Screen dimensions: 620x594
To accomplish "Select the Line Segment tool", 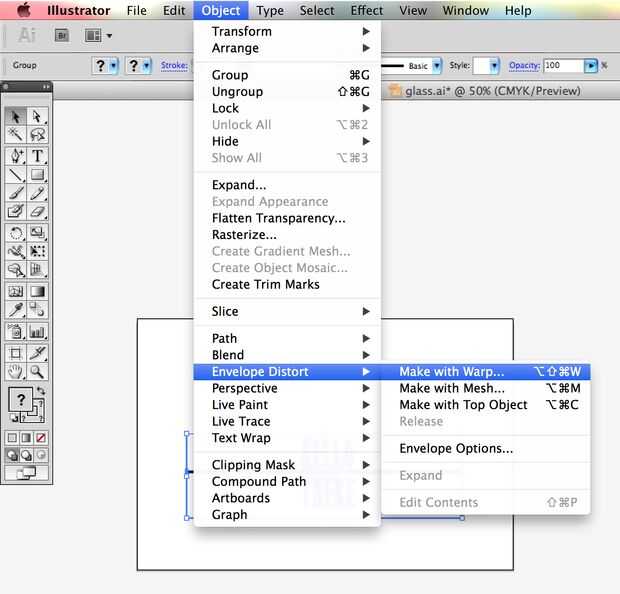I will tap(16, 174).
